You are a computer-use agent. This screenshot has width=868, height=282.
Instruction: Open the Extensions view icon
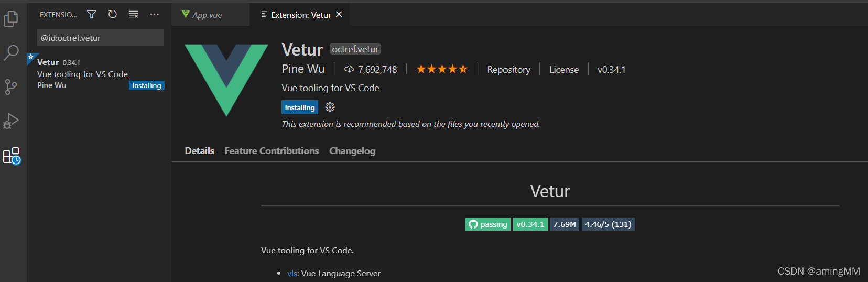pyautogui.click(x=12, y=156)
